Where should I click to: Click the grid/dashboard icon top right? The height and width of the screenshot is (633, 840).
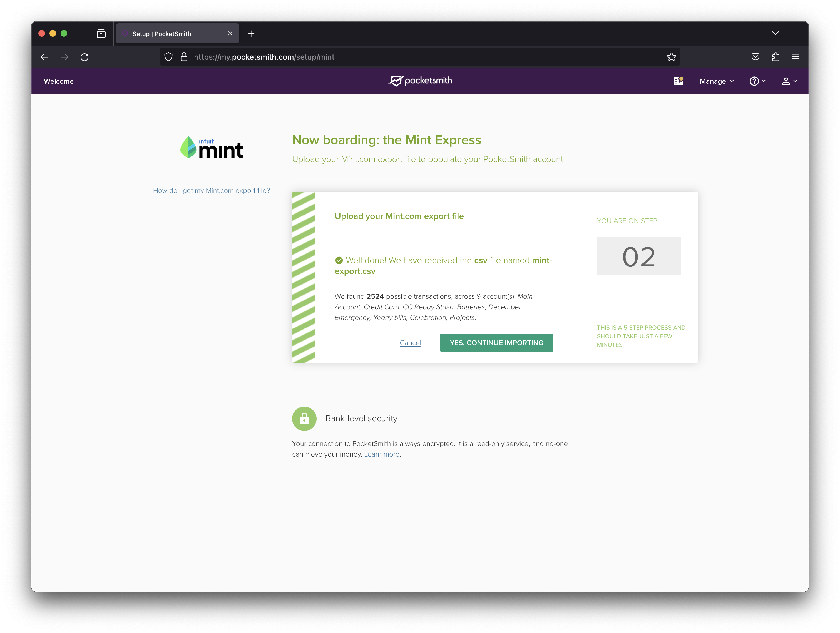pos(678,81)
